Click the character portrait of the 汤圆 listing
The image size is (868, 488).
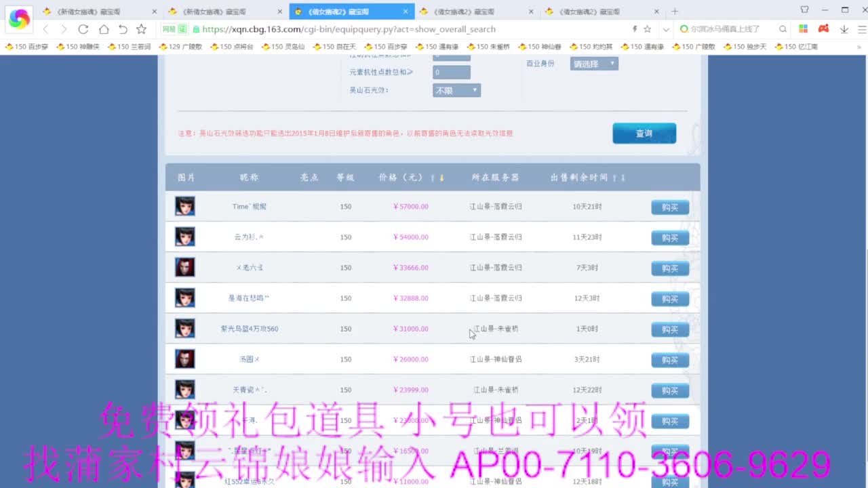coord(184,359)
